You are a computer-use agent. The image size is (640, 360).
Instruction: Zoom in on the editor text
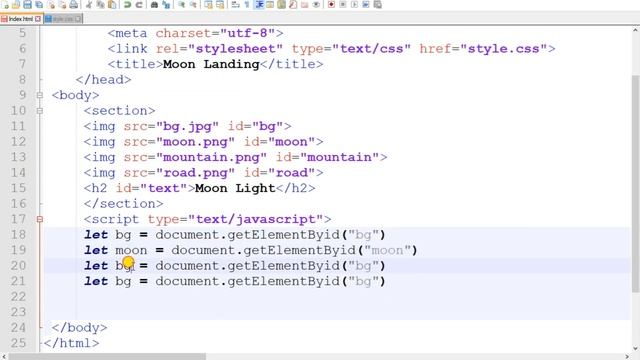182,5
